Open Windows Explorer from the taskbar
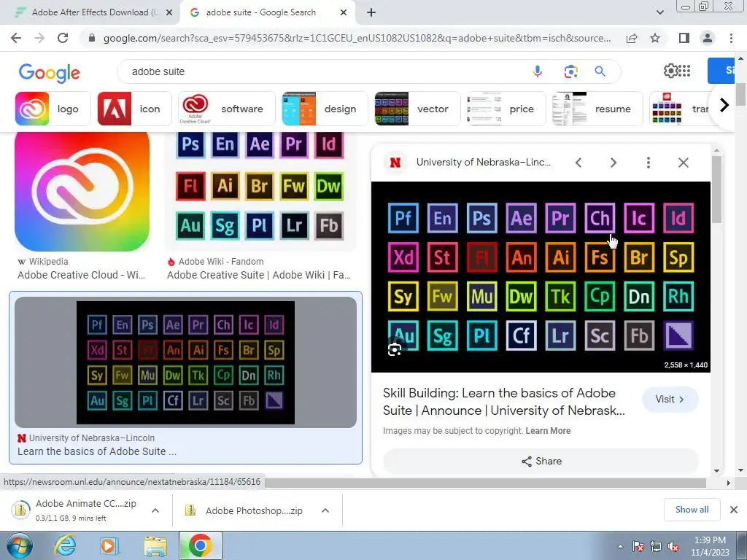The height and width of the screenshot is (560, 747). [x=155, y=545]
